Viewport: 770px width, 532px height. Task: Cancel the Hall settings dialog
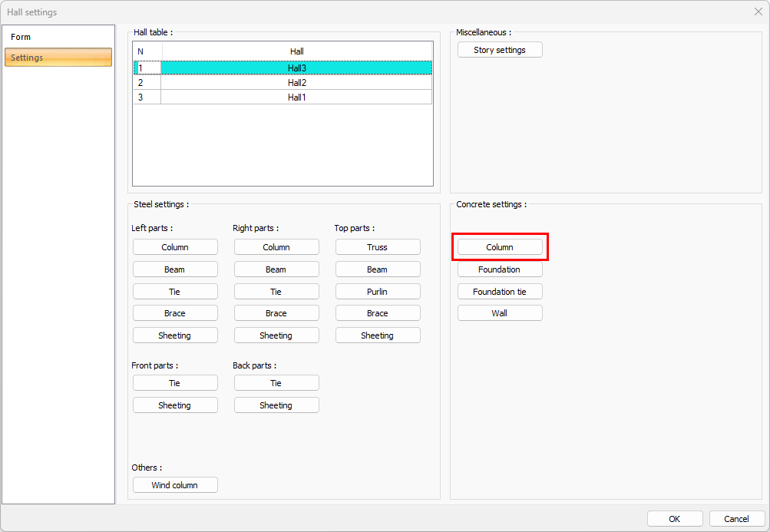(x=737, y=519)
